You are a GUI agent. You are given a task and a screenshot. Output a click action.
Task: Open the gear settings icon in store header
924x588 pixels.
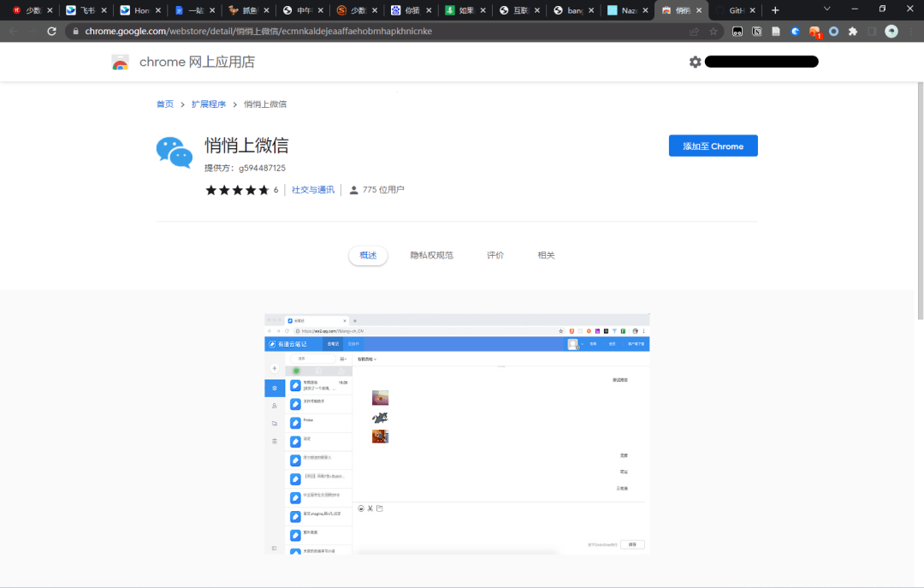coord(696,62)
